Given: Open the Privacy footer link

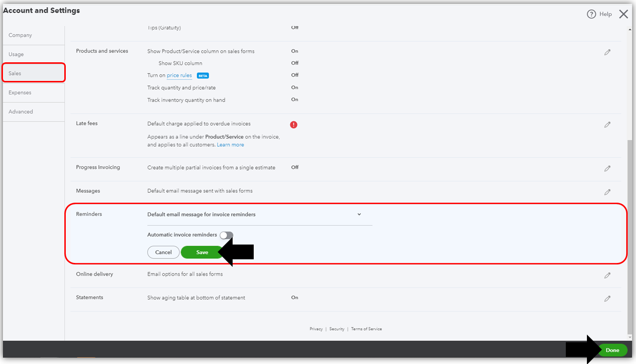Looking at the screenshot, I should pos(316,329).
